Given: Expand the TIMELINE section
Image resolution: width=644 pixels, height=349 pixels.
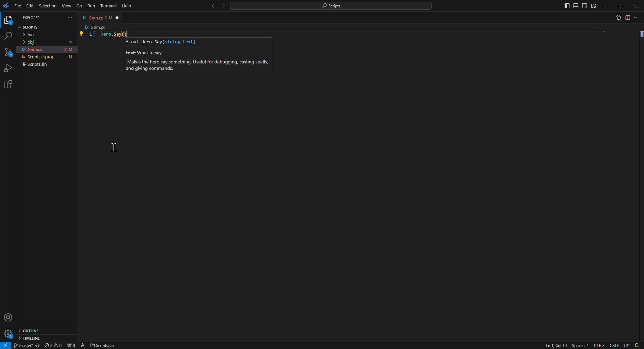Looking at the screenshot, I should 47,338.
